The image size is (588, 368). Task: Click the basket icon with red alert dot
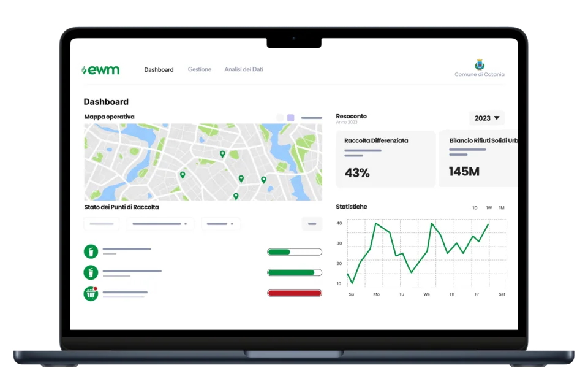click(x=91, y=294)
